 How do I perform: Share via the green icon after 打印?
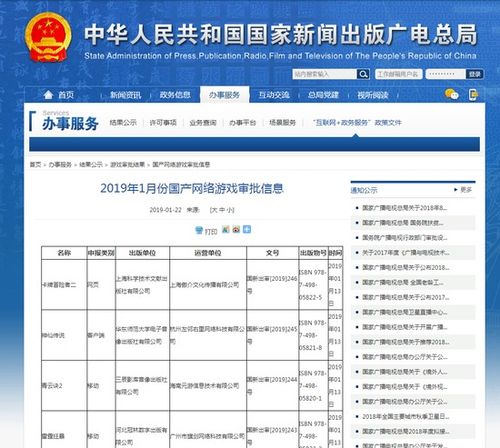click(x=226, y=230)
